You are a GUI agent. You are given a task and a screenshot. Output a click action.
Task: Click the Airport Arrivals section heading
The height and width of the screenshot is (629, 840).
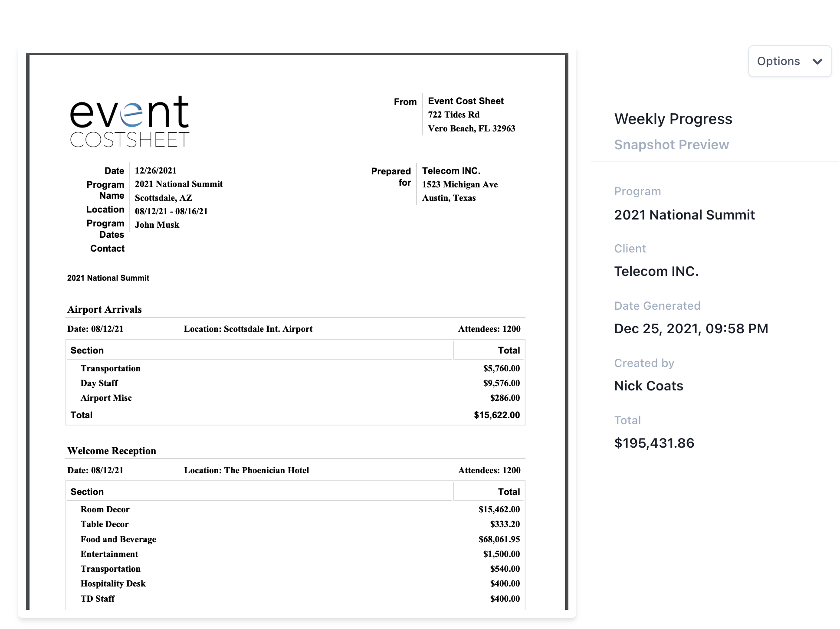click(x=104, y=309)
